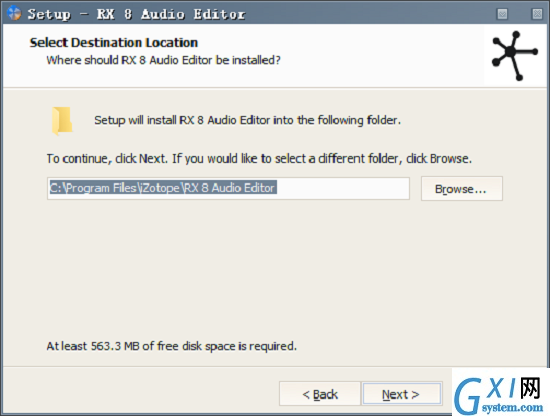Click the iZotope star-shaped logo
Screen dimensions: 550x416
tap(515, 55)
